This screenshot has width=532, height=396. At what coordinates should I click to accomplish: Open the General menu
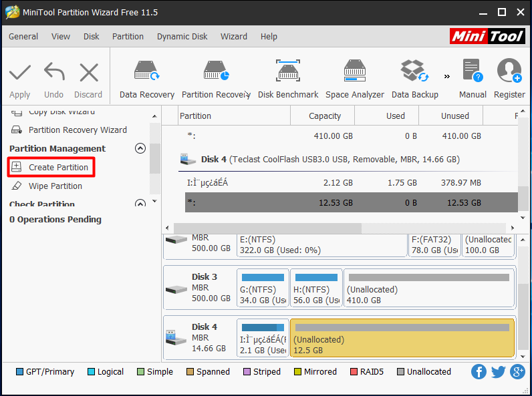[x=23, y=36]
